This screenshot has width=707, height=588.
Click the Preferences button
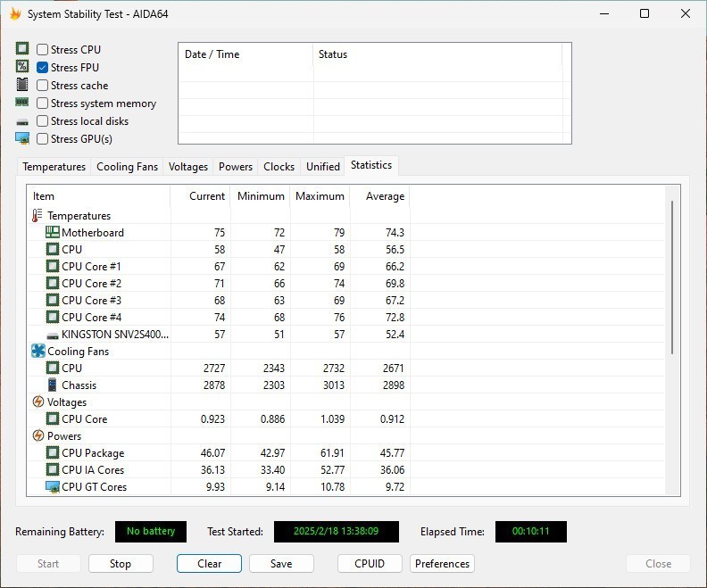442,564
